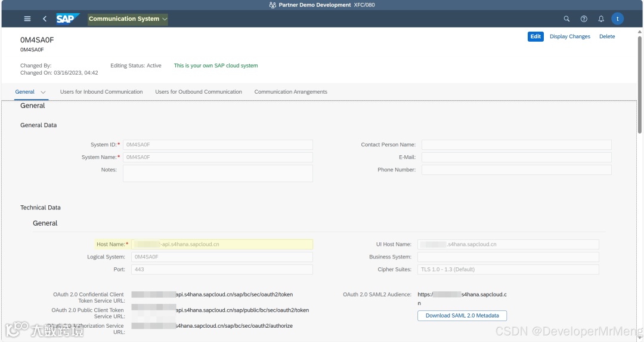
Task: Open the notifications bell
Action: [601, 19]
